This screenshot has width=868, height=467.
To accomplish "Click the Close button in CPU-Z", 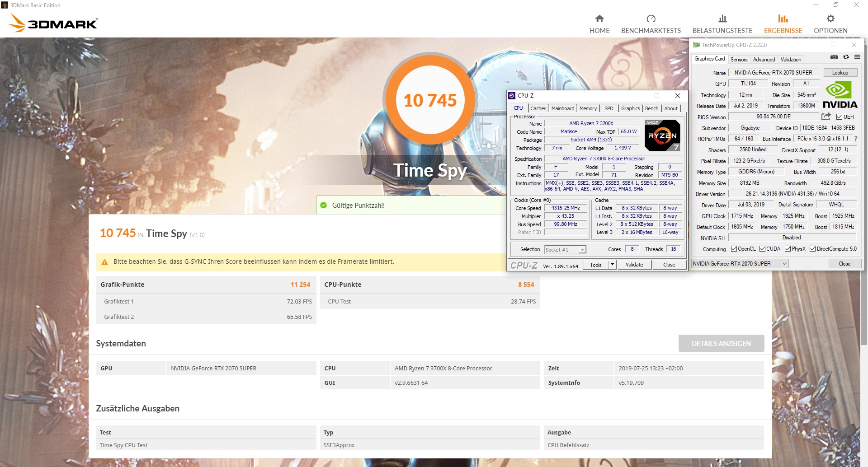I will tap(669, 265).
